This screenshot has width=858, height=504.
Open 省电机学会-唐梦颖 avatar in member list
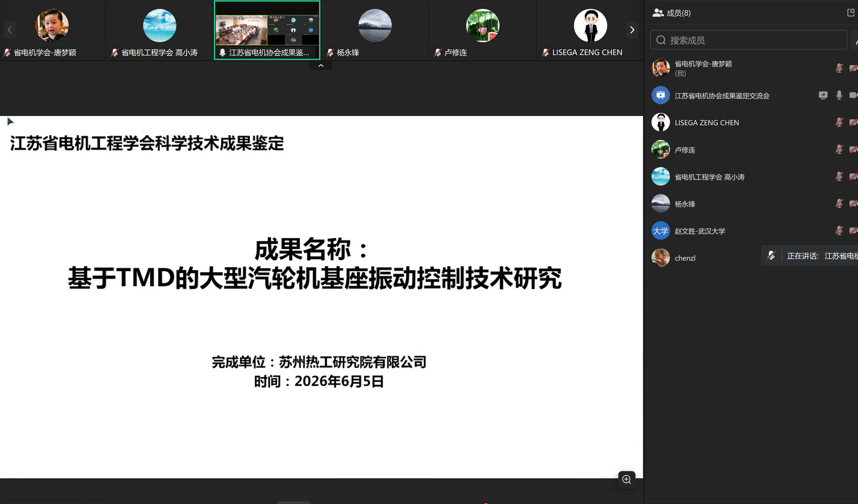point(660,68)
